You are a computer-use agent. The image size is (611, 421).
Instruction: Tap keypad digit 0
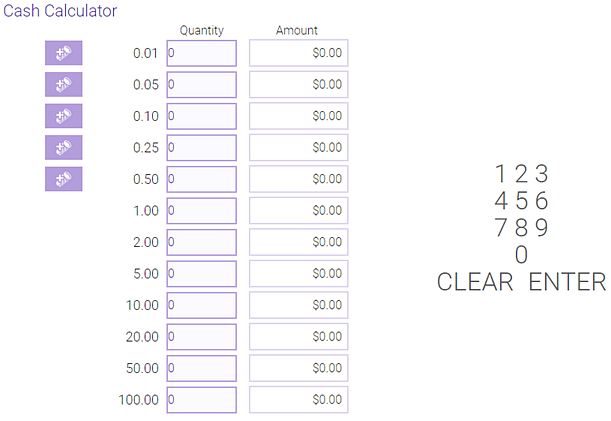(x=521, y=255)
